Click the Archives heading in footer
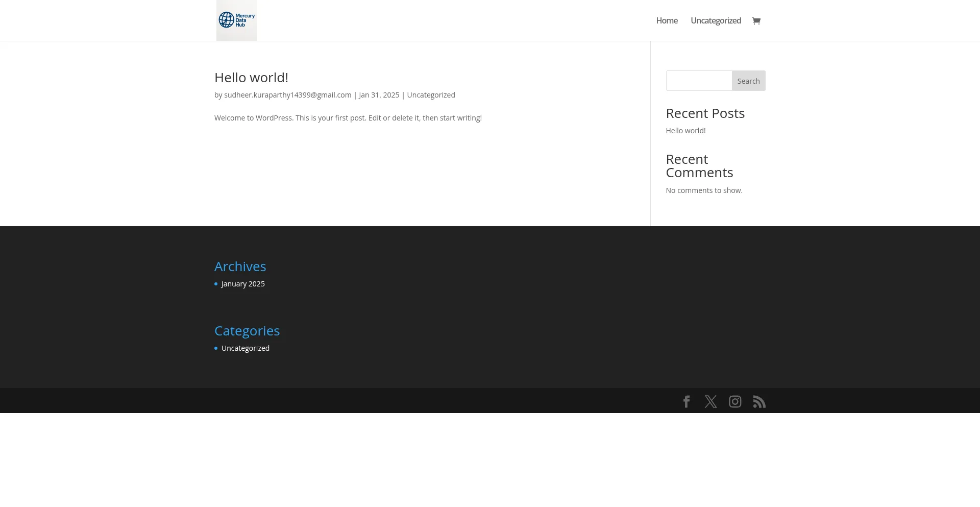 tap(240, 267)
